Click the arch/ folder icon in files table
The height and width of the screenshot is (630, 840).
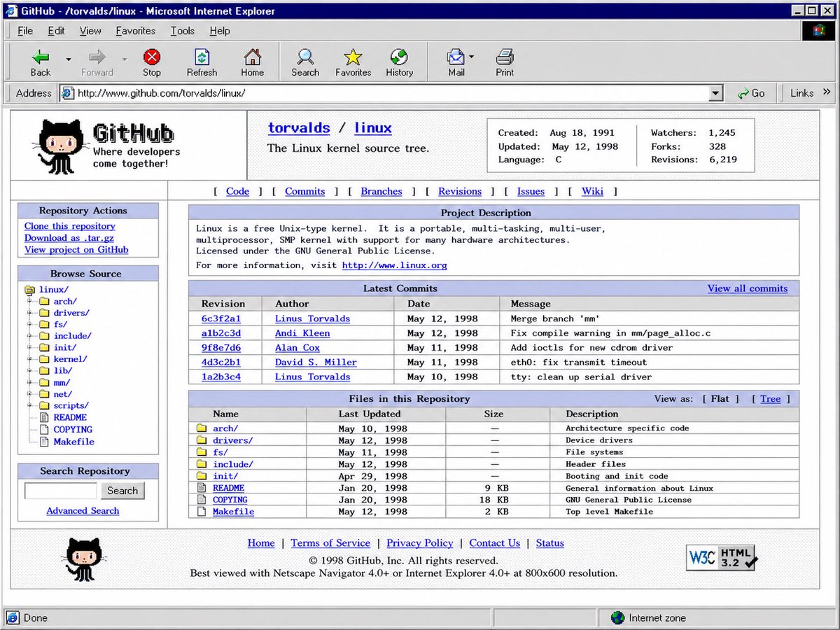point(202,428)
